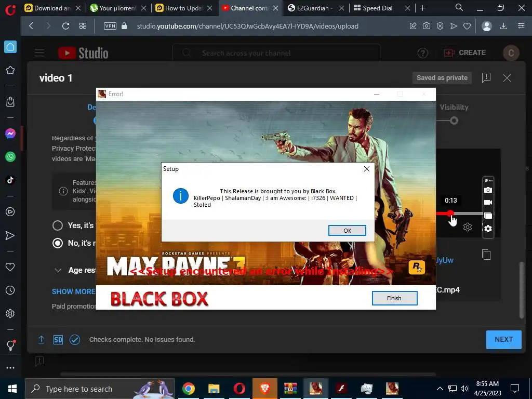
Task: Click the overlay video record icon
Action: tap(488, 203)
